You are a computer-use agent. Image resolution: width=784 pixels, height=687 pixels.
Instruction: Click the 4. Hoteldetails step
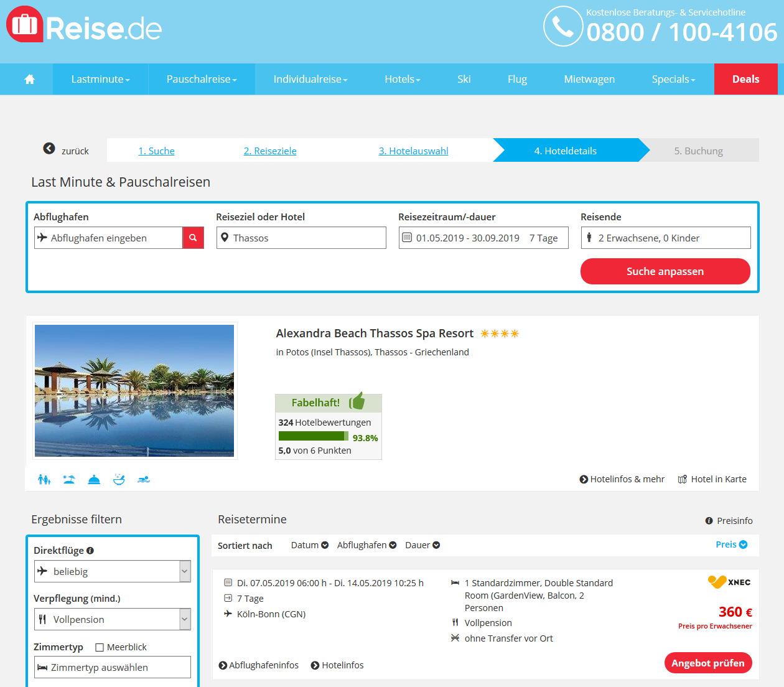[565, 151]
